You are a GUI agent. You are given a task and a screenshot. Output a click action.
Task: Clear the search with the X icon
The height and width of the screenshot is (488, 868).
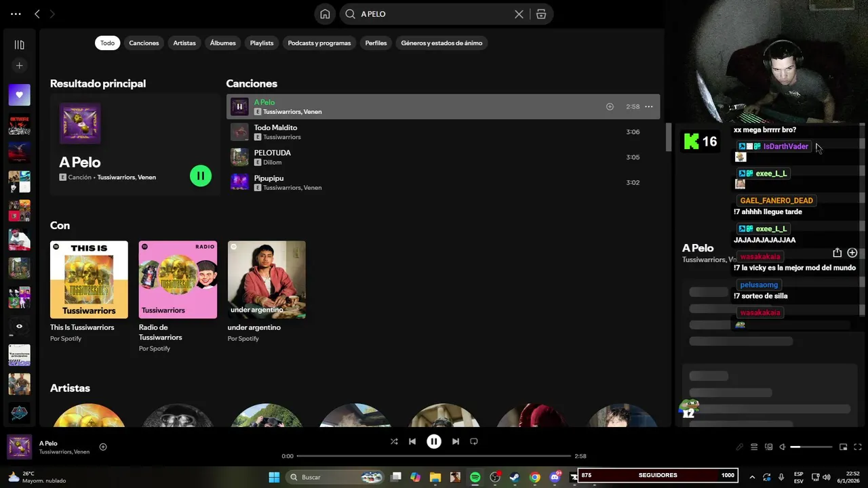pos(519,14)
